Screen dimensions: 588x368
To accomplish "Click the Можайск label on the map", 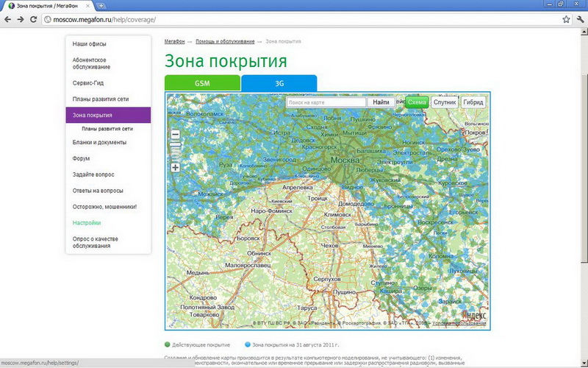I will pyautogui.click(x=210, y=194).
